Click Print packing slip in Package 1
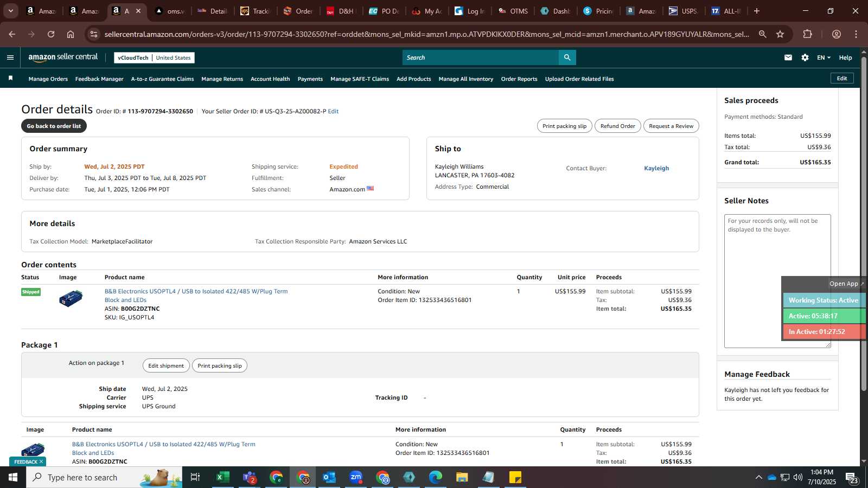The height and width of the screenshot is (488, 868). (220, 365)
